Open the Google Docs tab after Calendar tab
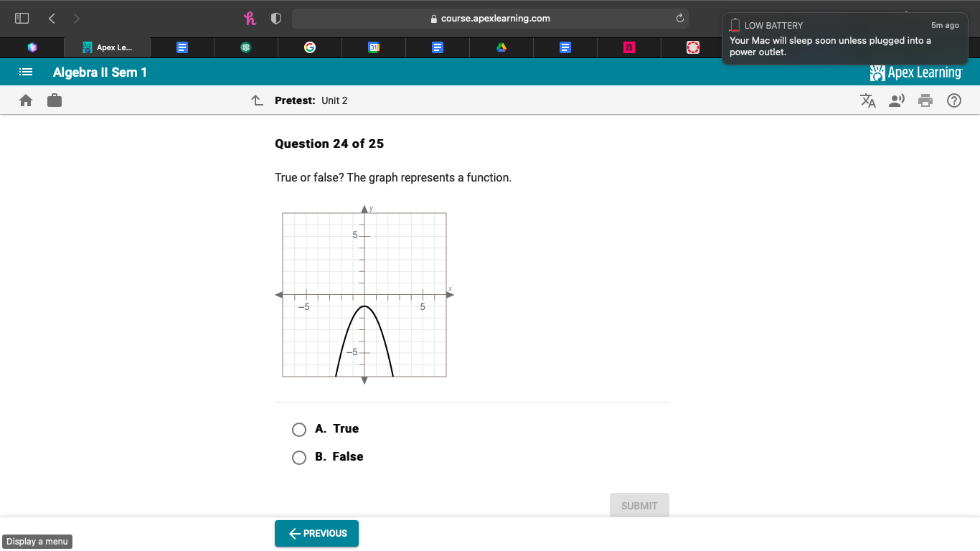 pyautogui.click(x=438, y=47)
